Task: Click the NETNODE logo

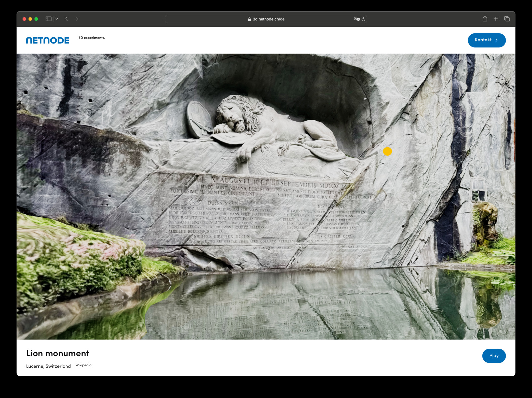Action: point(47,40)
